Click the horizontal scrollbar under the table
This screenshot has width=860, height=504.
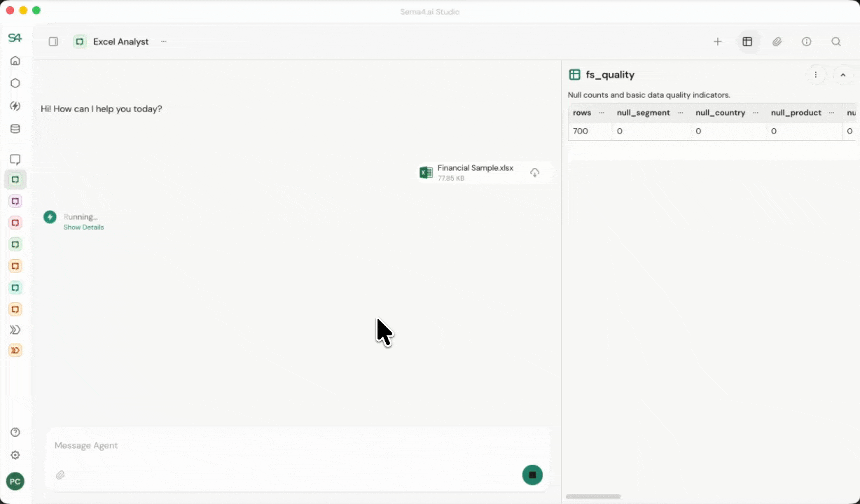(592, 496)
